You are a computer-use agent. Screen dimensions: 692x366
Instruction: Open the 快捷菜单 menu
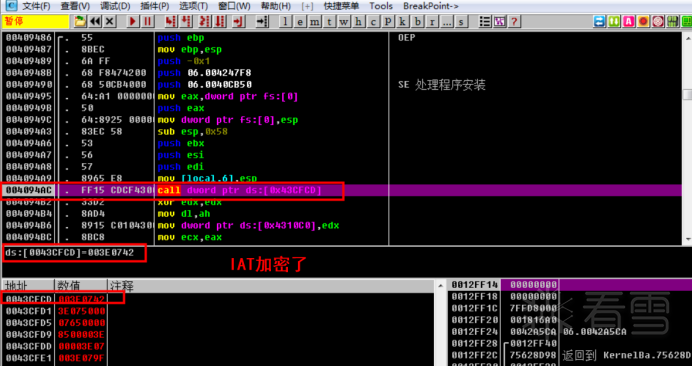tap(341, 6)
